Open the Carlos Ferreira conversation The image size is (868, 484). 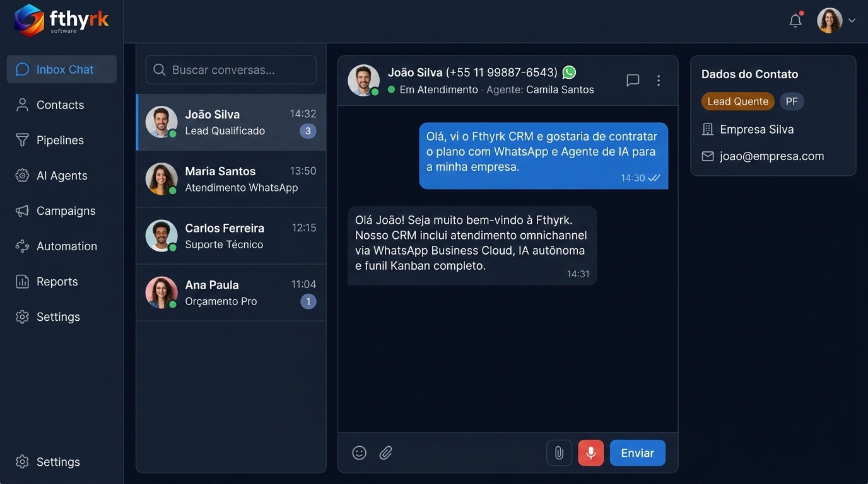coord(231,236)
